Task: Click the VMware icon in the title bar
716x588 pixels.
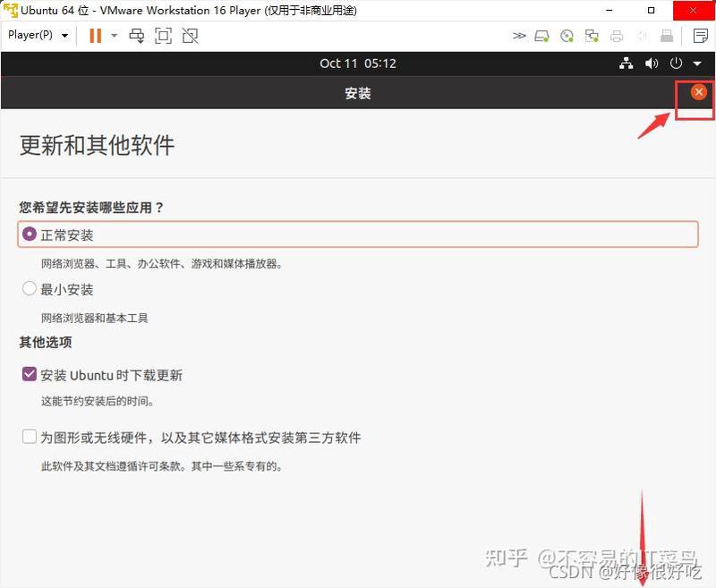Action: pos(11,10)
